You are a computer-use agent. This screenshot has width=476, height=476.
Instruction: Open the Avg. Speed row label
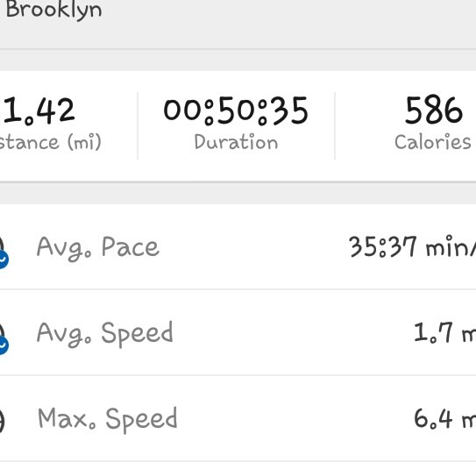click(104, 334)
